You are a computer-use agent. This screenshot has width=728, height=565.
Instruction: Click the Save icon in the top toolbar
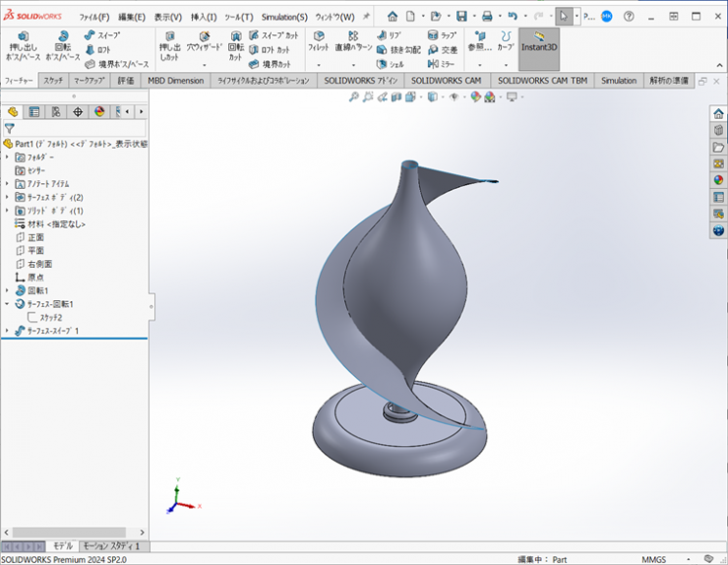[461, 17]
